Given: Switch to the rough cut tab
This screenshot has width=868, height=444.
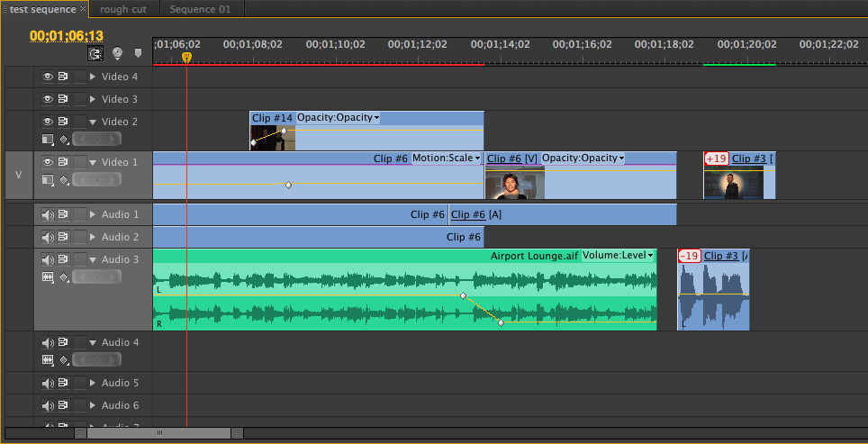Looking at the screenshot, I should (122, 9).
